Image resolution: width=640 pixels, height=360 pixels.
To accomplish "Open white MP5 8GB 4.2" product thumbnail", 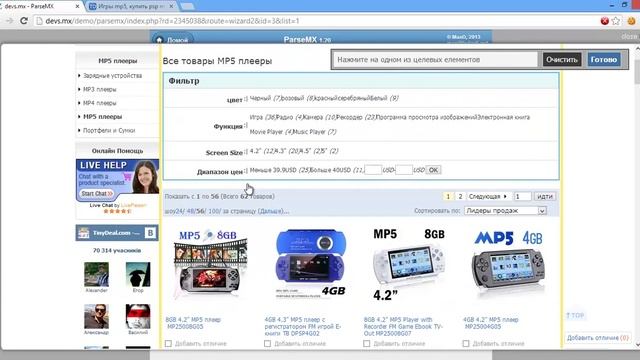I will point(409,265).
